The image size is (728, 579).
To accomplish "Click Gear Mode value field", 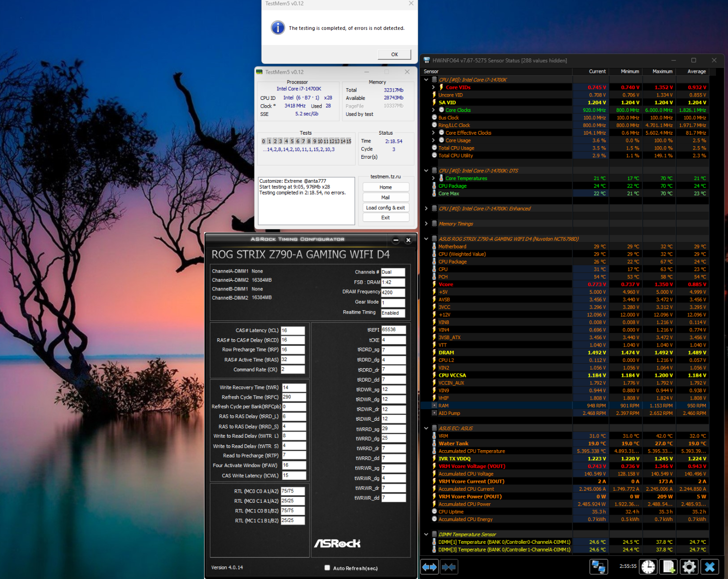I will coord(393,303).
